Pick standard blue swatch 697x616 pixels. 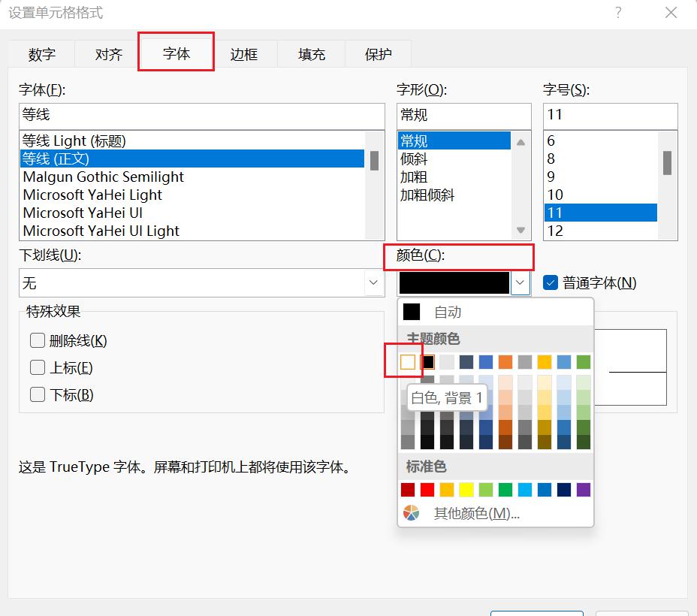(545, 490)
